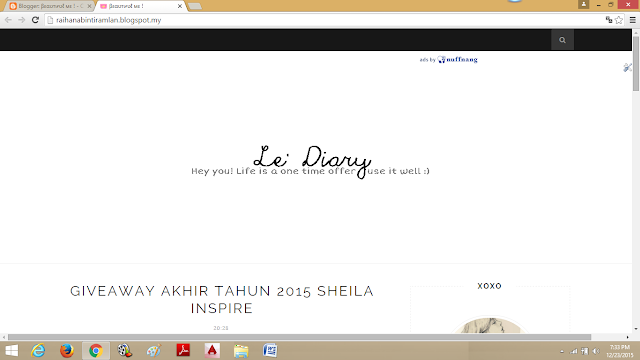Open the Chrome user profile button
Screen dimensions: 640x360
(583, 4)
